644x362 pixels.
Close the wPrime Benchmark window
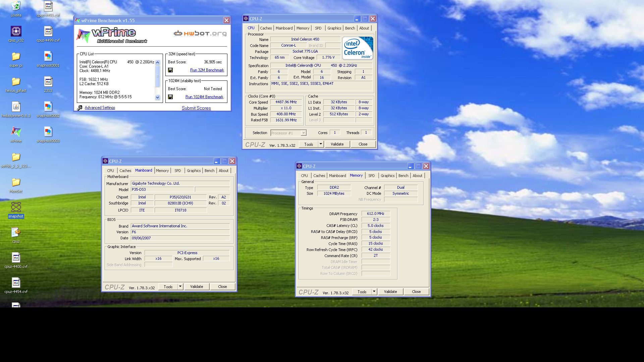tap(227, 20)
